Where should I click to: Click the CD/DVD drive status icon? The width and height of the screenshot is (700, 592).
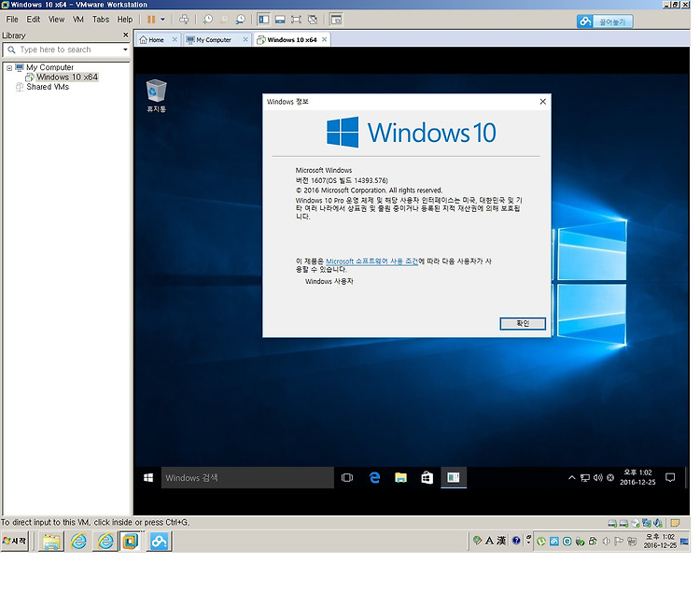pyautogui.click(x=636, y=523)
